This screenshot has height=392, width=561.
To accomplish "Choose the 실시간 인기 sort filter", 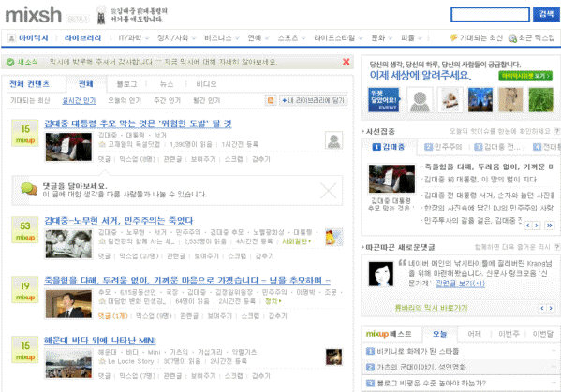I will [x=79, y=100].
